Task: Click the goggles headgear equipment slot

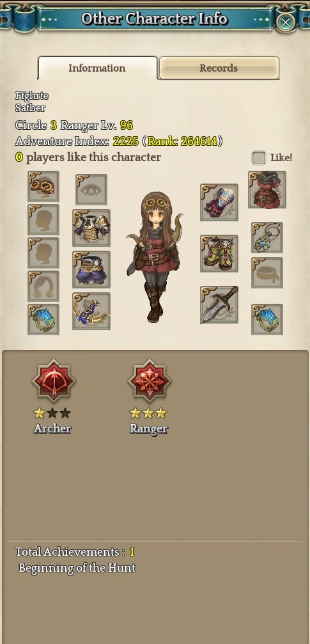Action: pos(43,187)
